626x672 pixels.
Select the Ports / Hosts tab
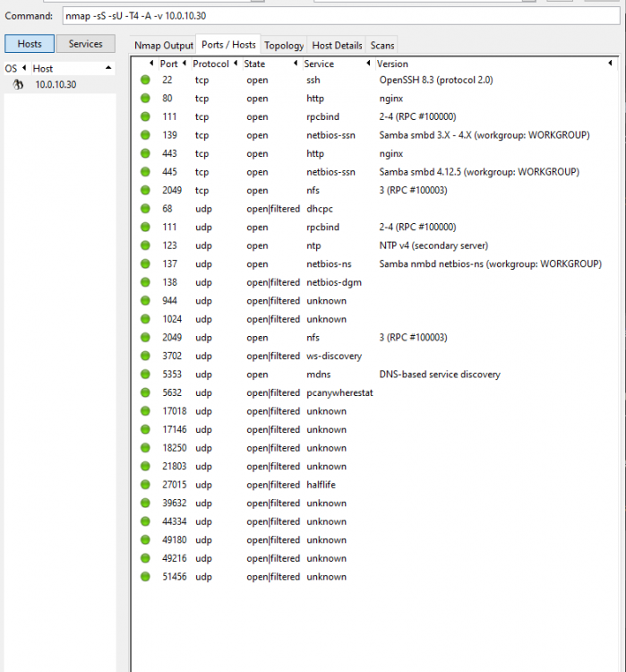[x=228, y=45]
